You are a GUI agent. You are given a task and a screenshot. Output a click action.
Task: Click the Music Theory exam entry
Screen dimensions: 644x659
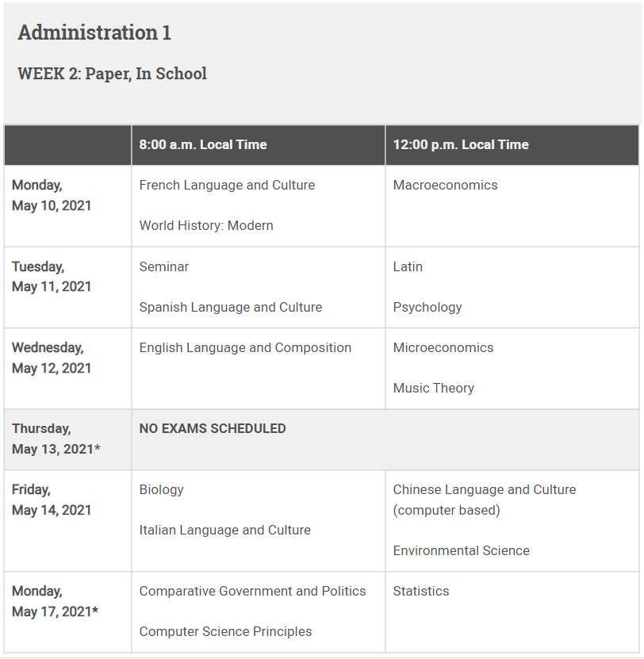(434, 388)
